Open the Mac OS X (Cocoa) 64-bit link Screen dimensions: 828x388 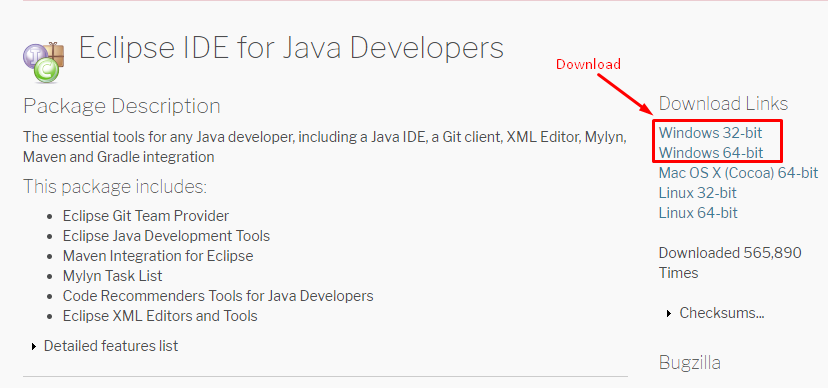(x=738, y=173)
